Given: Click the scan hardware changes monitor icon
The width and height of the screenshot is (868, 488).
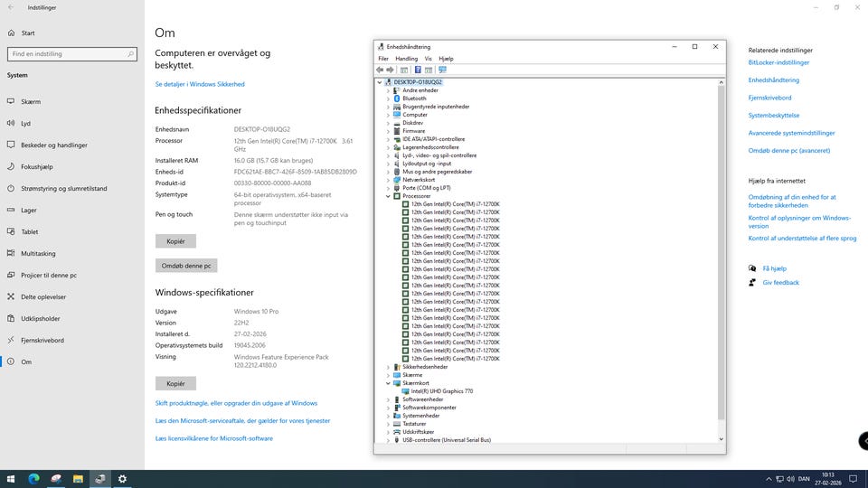Looking at the screenshot, I should 442,70.
